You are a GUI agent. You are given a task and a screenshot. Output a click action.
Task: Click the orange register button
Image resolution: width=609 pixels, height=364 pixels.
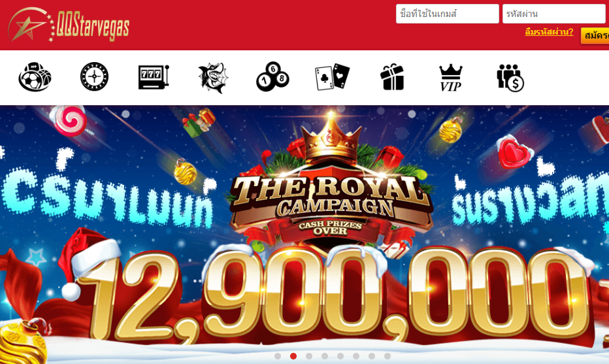pyautogui.click(x=595, y=35)
